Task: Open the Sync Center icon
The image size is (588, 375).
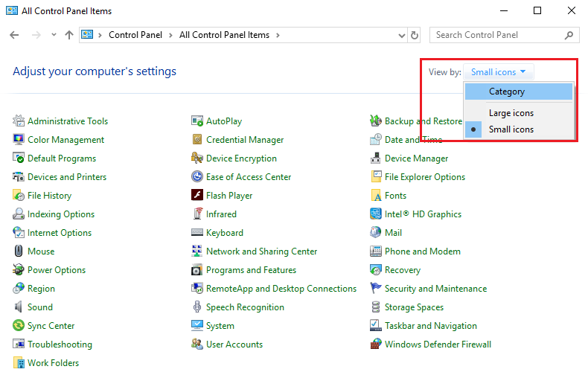Action: click(19, 325)
